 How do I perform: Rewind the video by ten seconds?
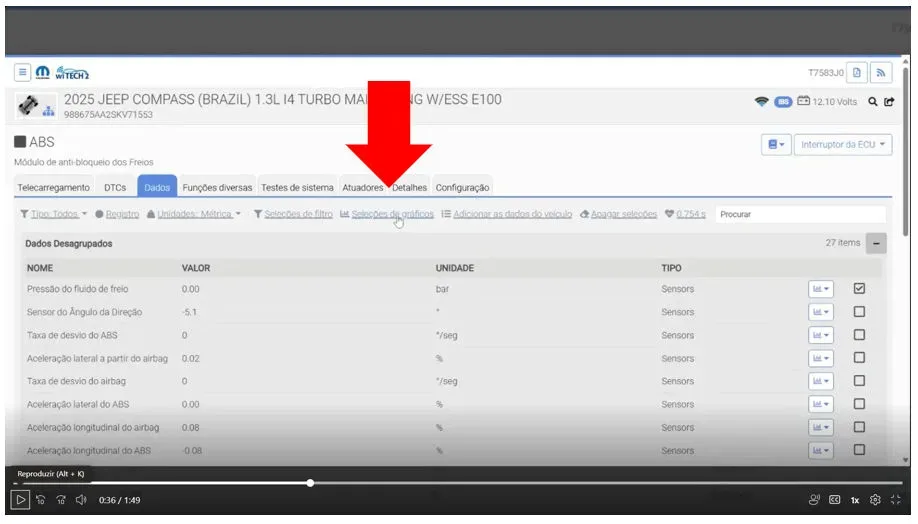(x=40, y=500)
